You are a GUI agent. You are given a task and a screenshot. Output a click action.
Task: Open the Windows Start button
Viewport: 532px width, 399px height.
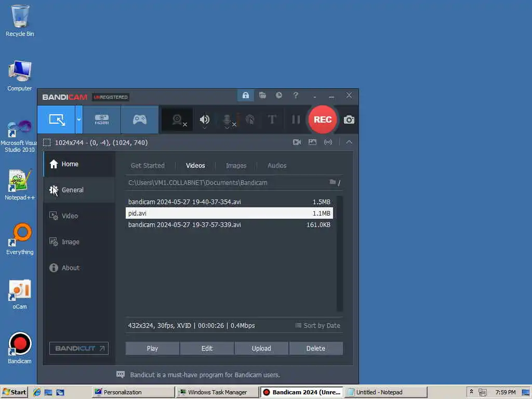pos(14,392)
